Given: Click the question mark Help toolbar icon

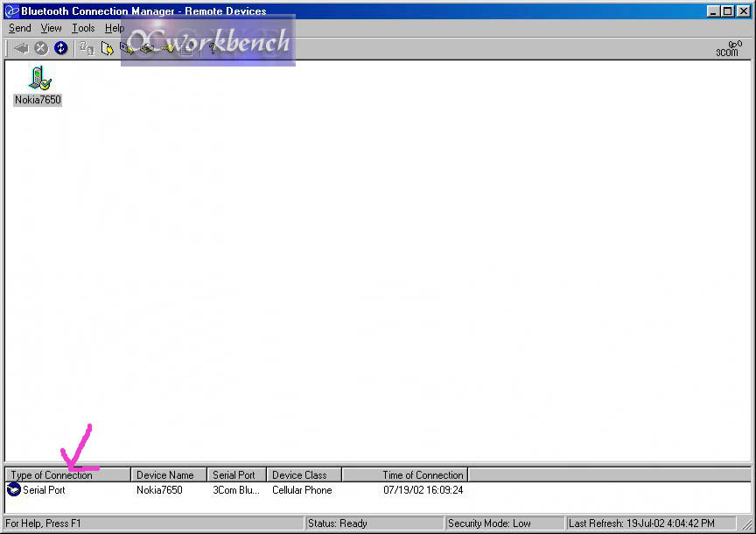Looking at the screenshot, I should 212,48.
